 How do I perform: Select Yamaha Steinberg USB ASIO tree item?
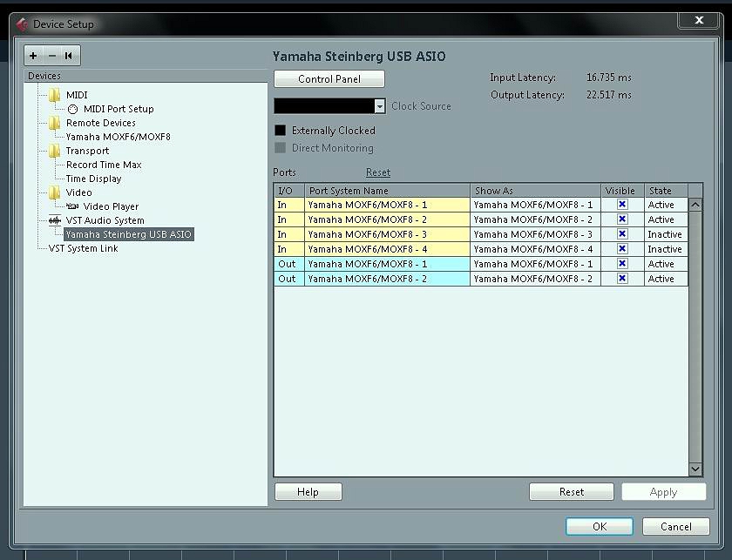[x=129, y=234]
